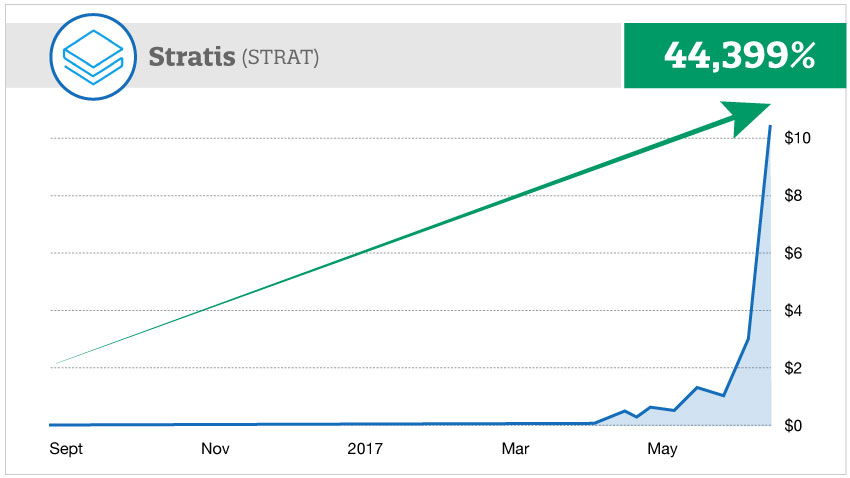
Task: Click the '$0' price axis label
Action: pos(793,425)
